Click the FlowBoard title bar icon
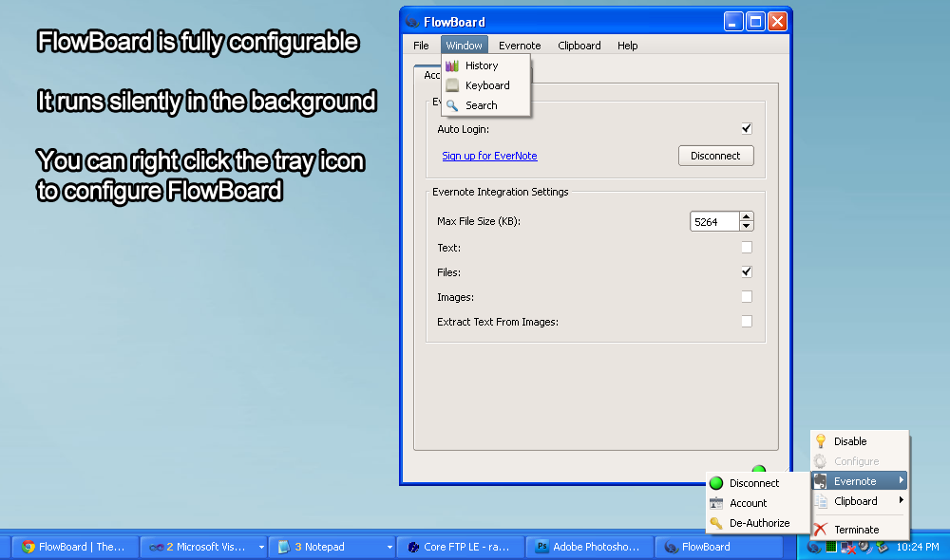 [412, 22]
